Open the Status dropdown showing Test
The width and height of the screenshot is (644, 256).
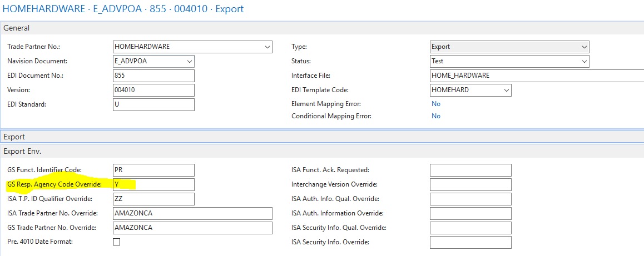(x=584, y=61)
